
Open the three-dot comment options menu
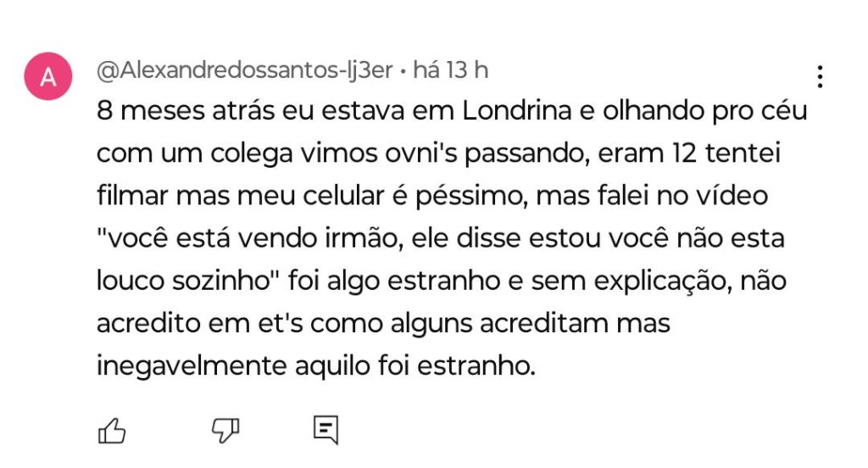point(820,76)
